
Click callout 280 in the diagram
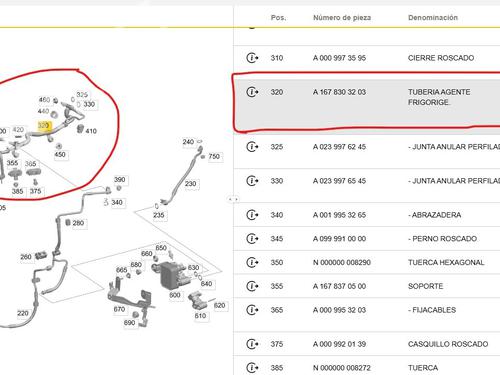click(78, 223)
